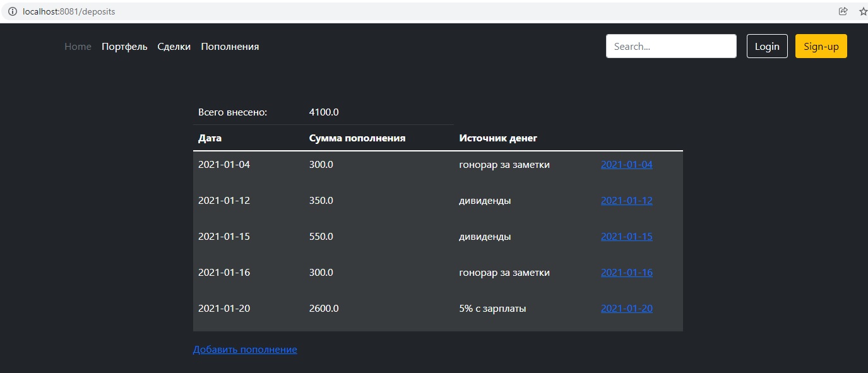This screenshot has width=868, height=373.
Task: Open the Портфель menu item
Action: tap(124, 46)
